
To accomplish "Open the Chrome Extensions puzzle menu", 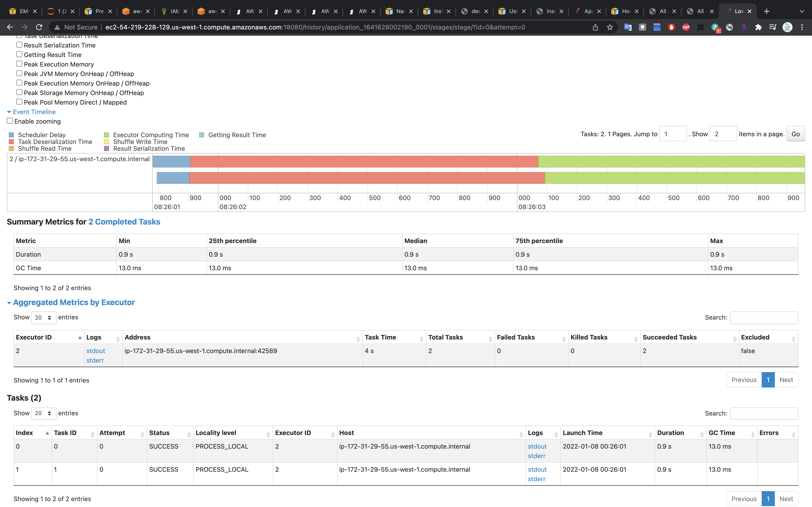I will [758, 27].
